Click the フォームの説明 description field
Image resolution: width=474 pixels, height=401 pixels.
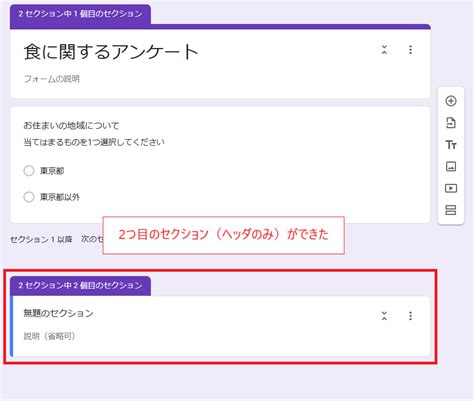[52, 79]
